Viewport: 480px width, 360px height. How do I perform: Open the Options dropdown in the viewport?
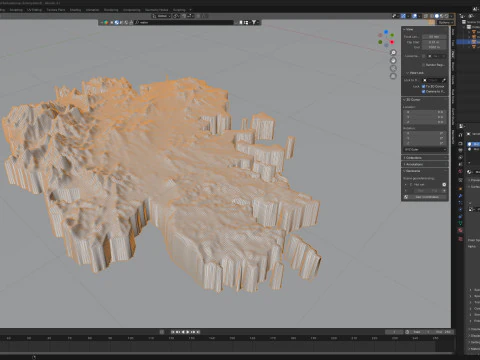click(445, 22)
